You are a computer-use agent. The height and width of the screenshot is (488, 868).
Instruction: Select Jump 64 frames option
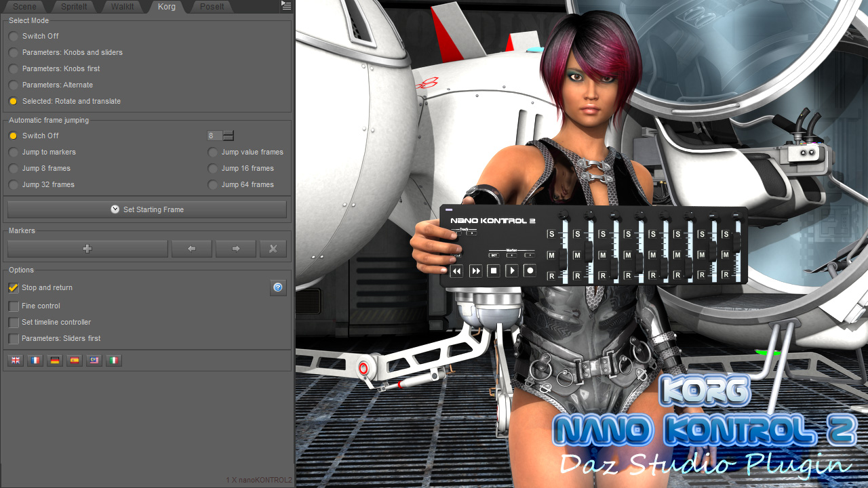241,184
